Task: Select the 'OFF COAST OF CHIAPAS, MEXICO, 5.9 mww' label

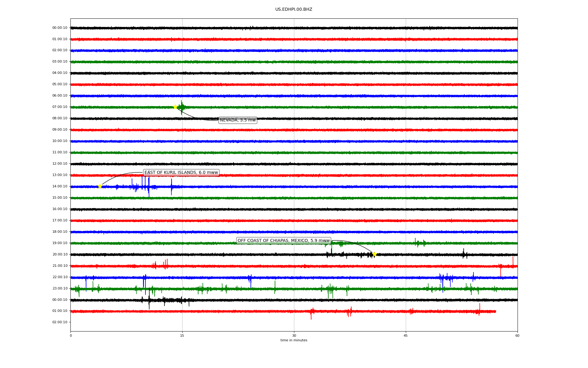Action: tap(284, 241)
